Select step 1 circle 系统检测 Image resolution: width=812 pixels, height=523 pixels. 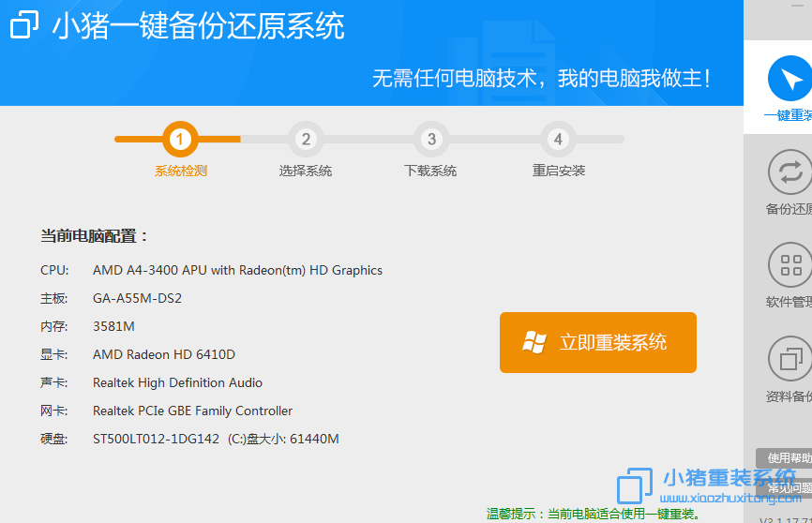(180, 139)
